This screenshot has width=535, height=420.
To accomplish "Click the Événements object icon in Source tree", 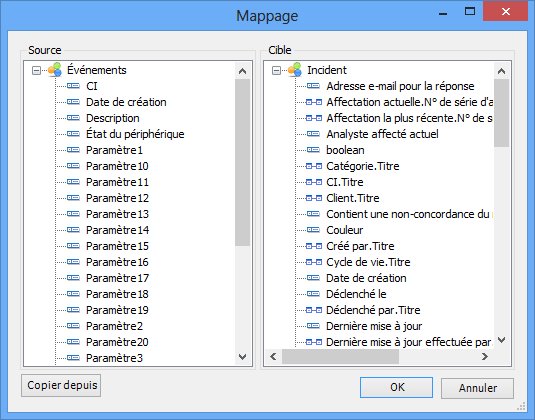I will click(55, 70).
